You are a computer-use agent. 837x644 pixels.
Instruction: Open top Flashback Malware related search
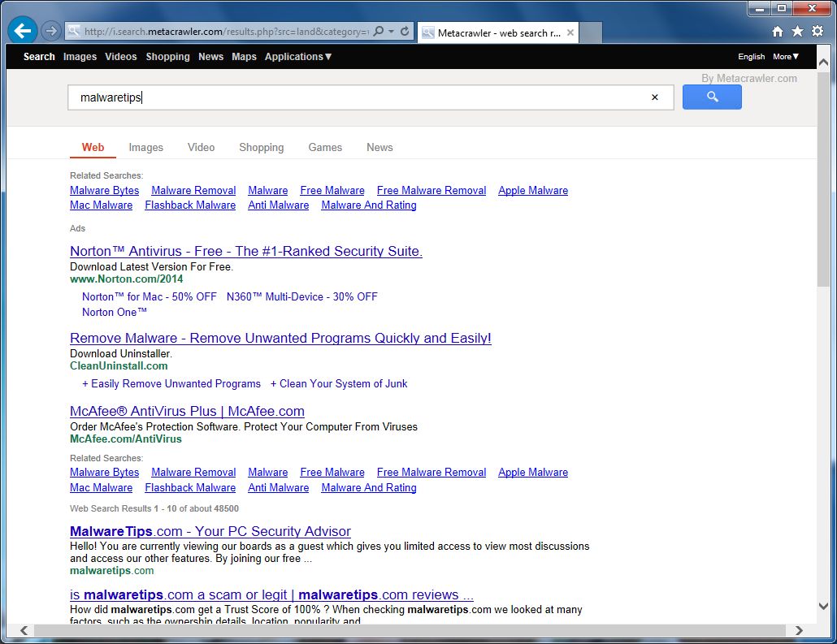click(x=190, y=205)
